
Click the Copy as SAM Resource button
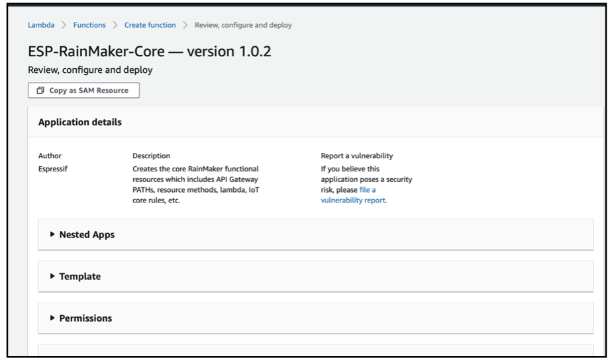[83, 90]
